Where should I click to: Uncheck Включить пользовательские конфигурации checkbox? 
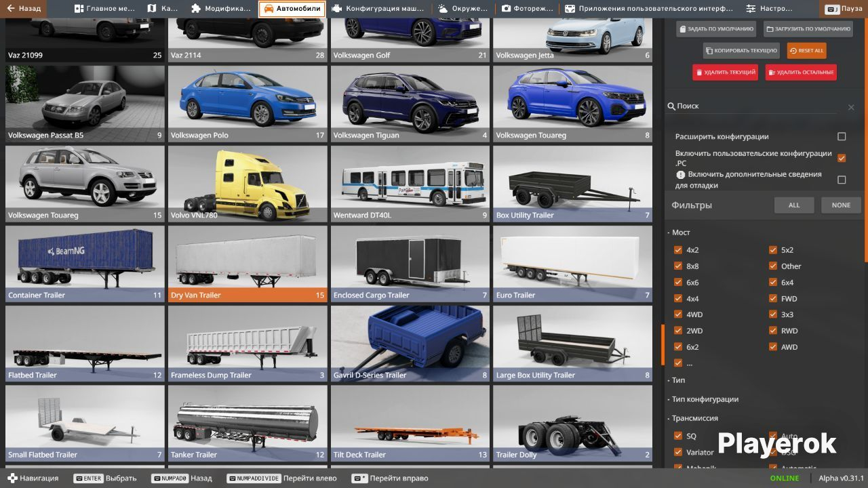pos(842,158)
